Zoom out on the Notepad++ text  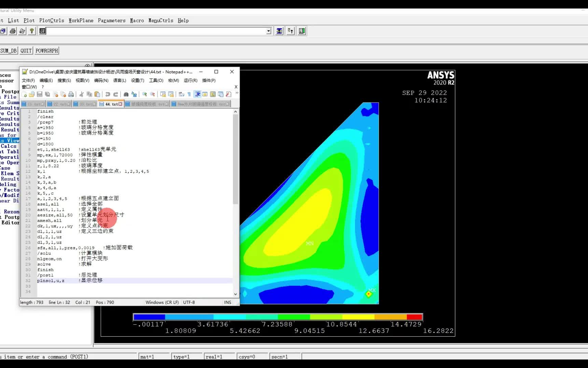pos(152,94)
